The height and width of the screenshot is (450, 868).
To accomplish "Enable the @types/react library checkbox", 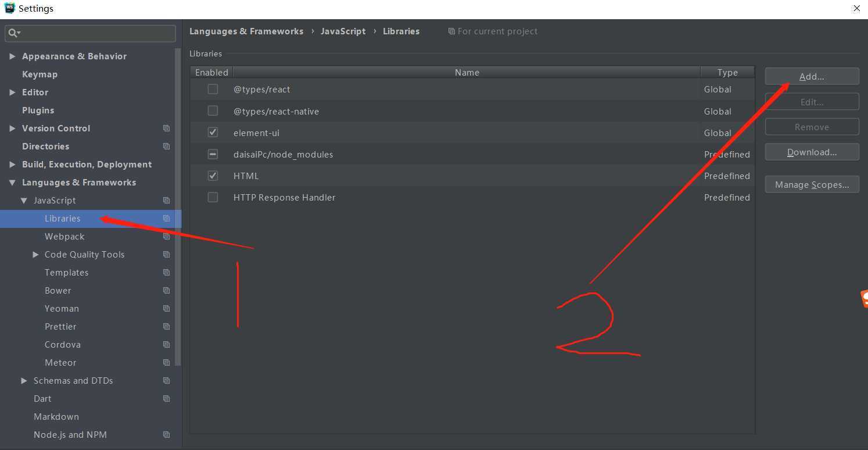I will pos(213,89).
